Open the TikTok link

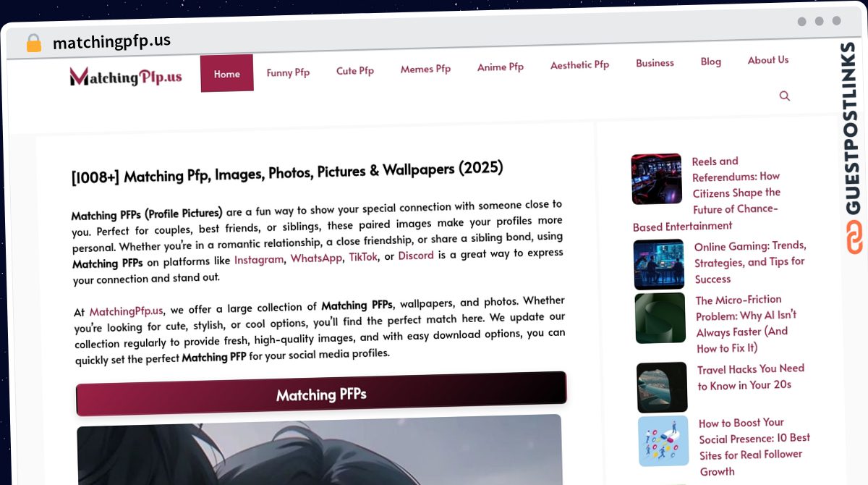pos(363,256)
